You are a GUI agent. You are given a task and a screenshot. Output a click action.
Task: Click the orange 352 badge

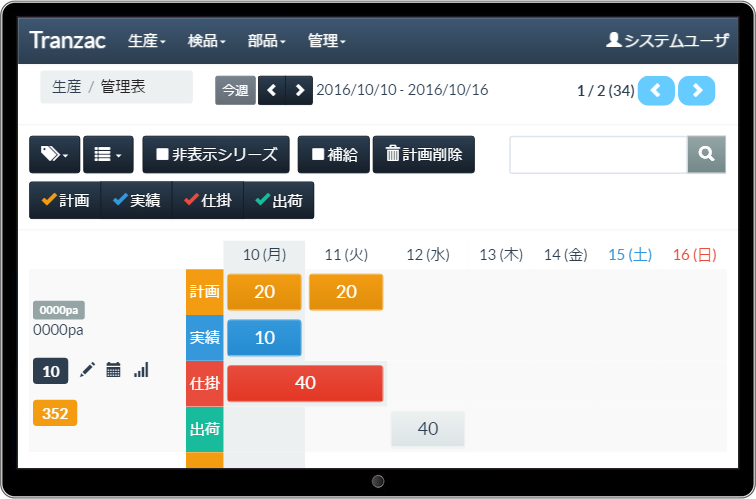(x=55, y=413)
